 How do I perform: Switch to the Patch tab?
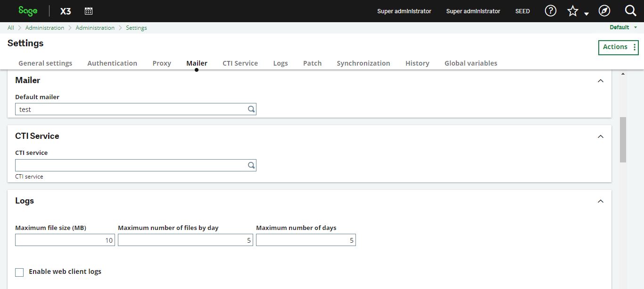pos(312,63)
